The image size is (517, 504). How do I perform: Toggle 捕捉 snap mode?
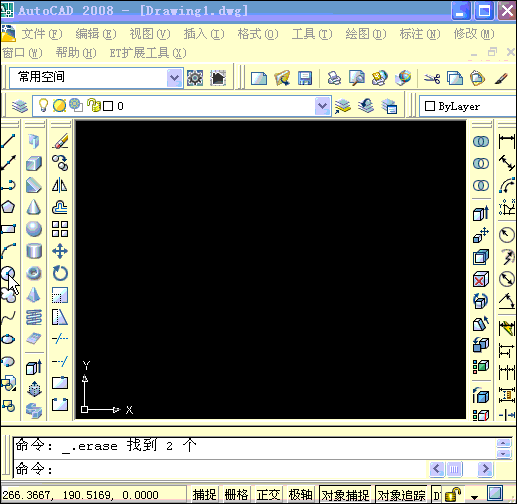204,494
